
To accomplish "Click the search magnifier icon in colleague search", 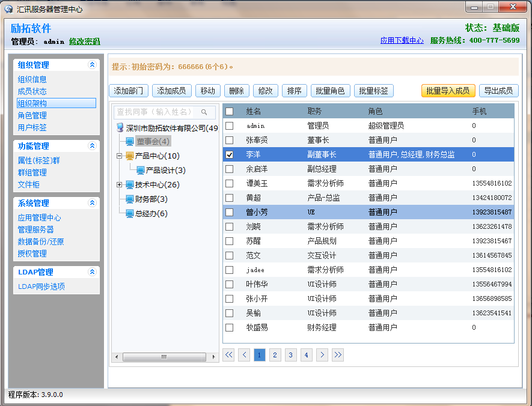I will pyautogui.click(x=204, y=112).
